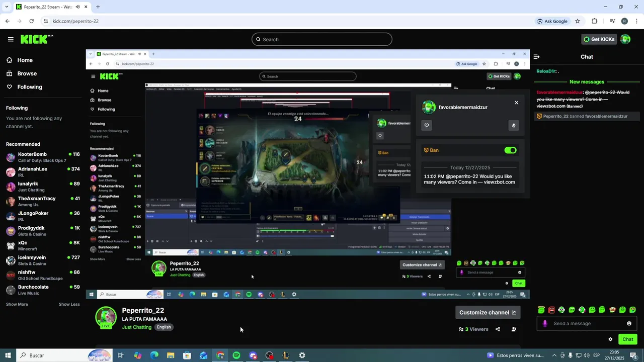The image size is (644, 362).
Task: Click the stream video player
Action: [307, 174]
